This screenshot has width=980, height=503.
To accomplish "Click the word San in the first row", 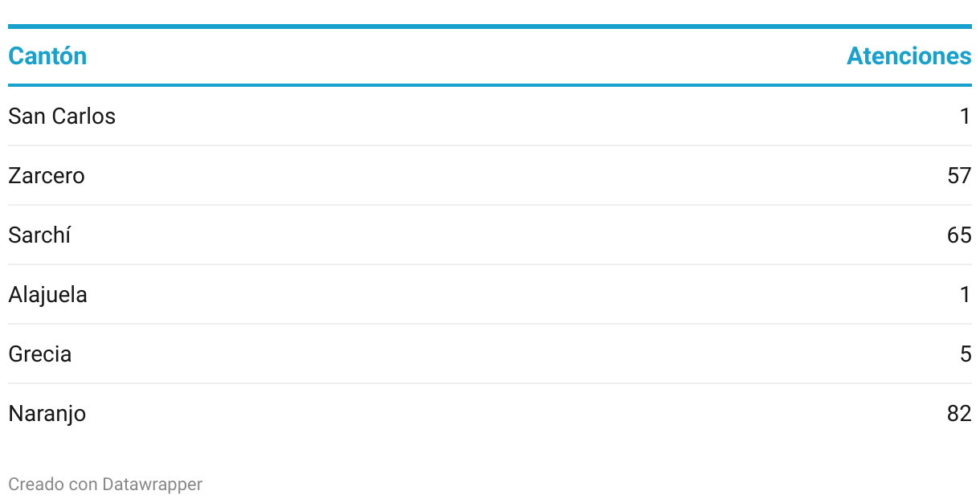I will (x=27, y=117).
